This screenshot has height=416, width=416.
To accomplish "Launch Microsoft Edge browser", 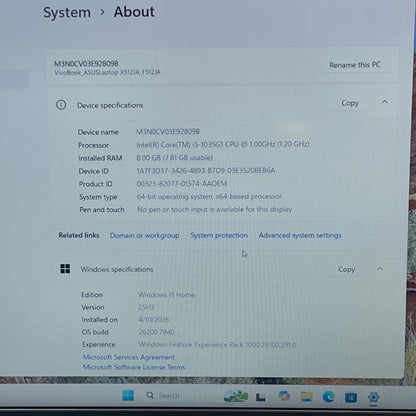I will click(329, 397).
